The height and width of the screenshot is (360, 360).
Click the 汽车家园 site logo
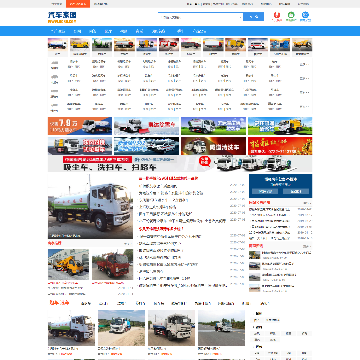tap(62, 17)
